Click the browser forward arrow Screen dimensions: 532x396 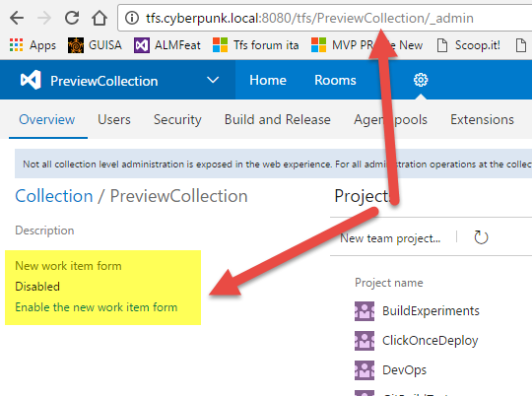point(44,18)
